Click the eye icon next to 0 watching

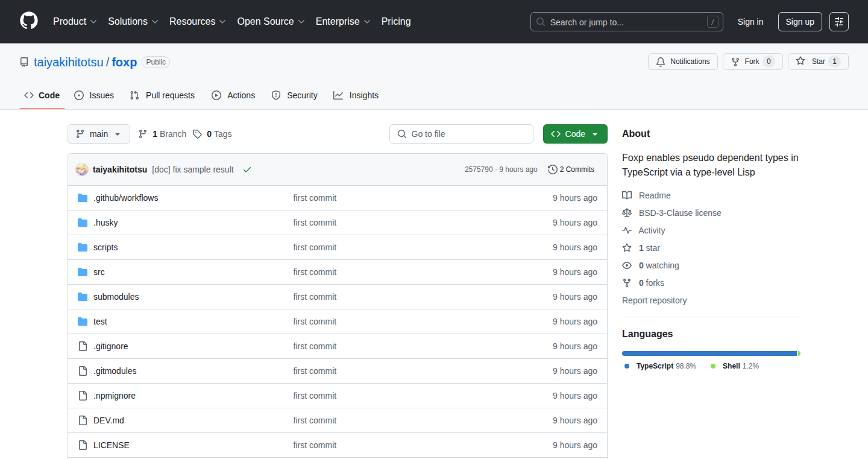(627, 265)
